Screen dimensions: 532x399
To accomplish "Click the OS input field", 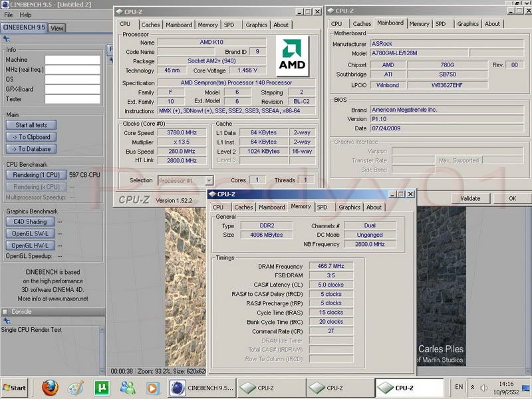I will (x=72, y=79).
